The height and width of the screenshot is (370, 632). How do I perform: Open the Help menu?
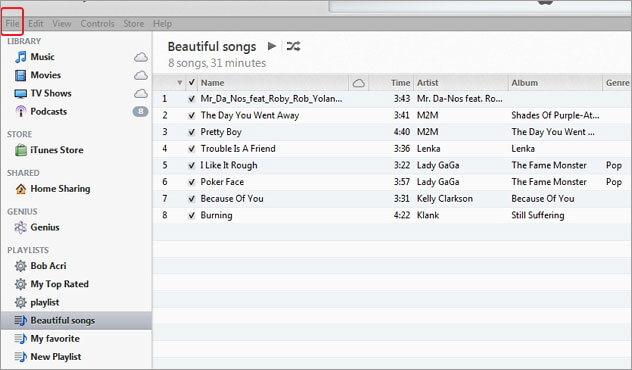[162, 23]
